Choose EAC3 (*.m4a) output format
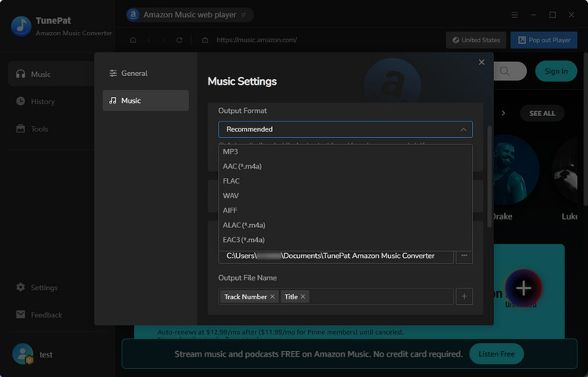 (x=345, y=240)
